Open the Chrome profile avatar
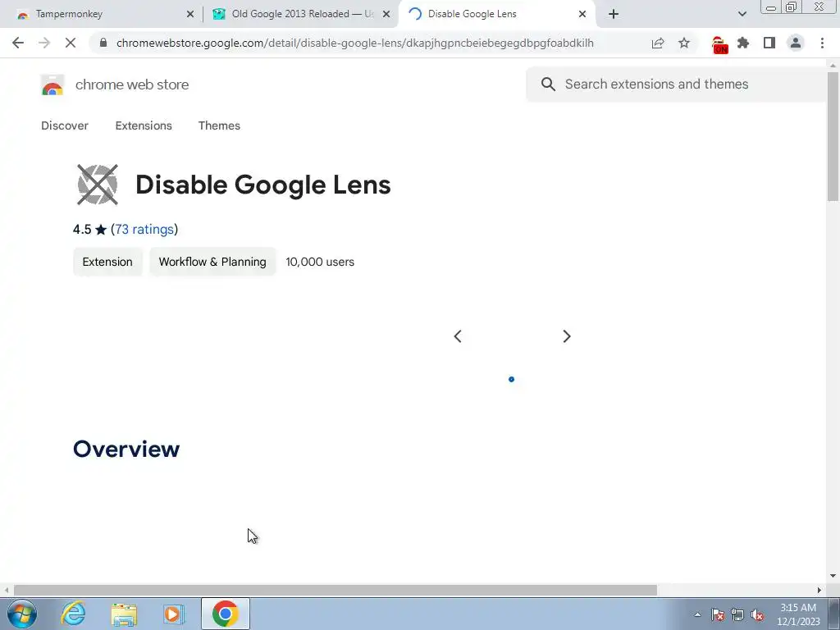 point(796,43)
